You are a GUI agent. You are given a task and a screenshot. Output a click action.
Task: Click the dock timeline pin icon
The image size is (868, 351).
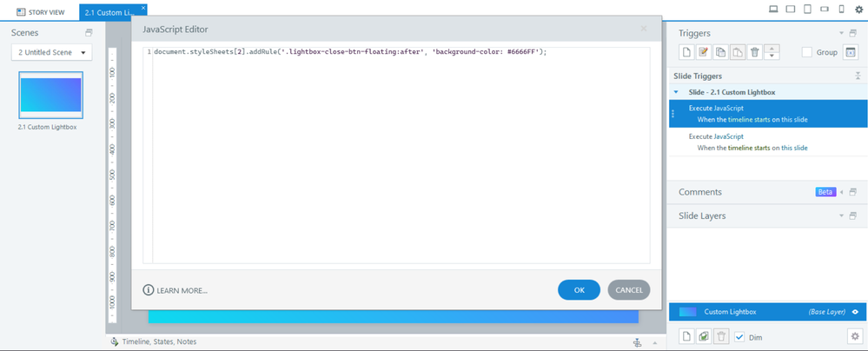point(638,342)
